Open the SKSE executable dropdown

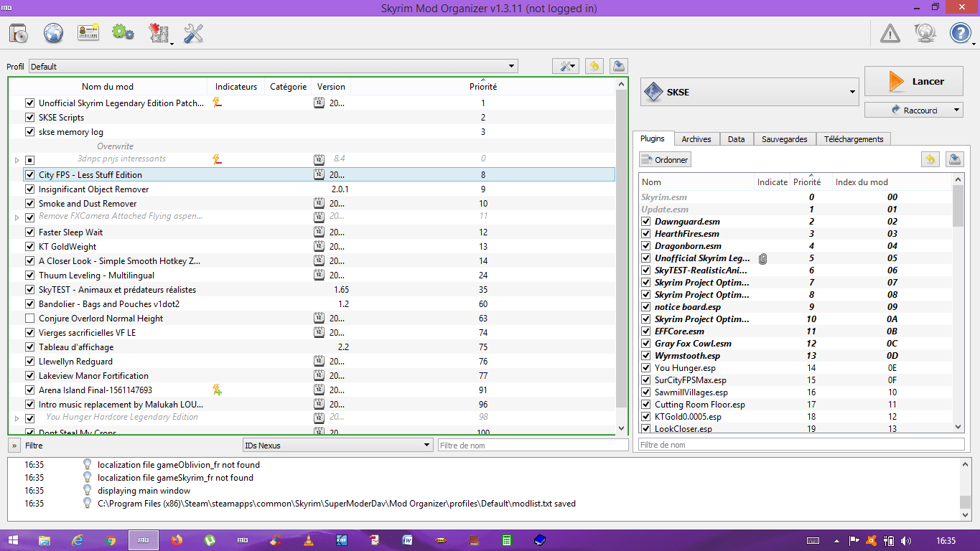[x=750, y=92]
